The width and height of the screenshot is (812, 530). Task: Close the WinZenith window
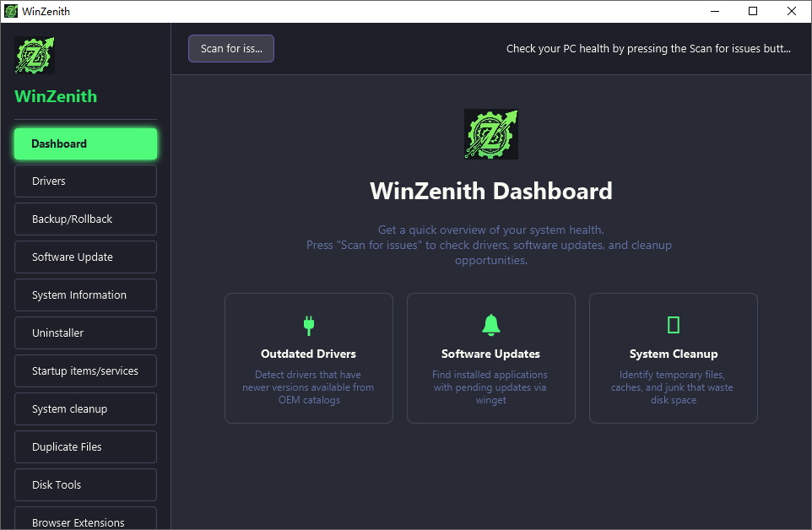(x=791, y=11)
